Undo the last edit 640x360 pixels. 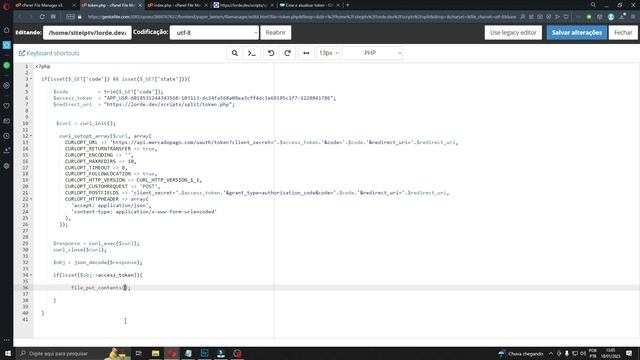271,53
